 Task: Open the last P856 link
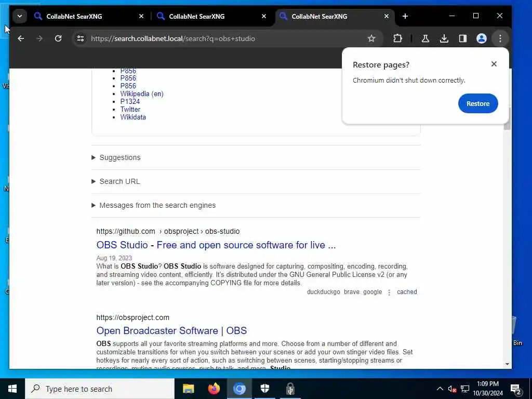(128, 86)
